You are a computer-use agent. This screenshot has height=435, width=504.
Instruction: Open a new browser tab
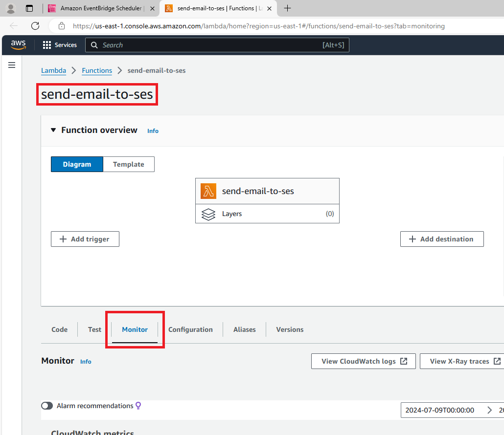[287, 8]
